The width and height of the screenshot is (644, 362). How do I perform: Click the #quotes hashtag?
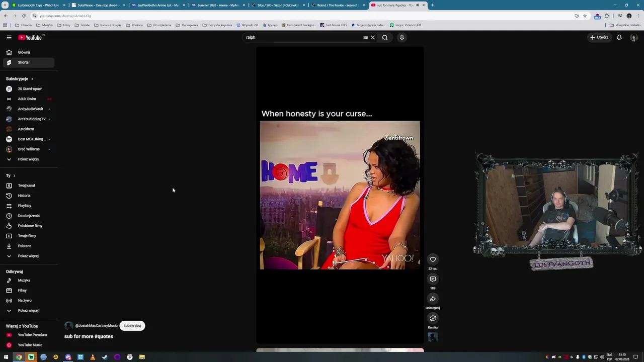point(104,336)
